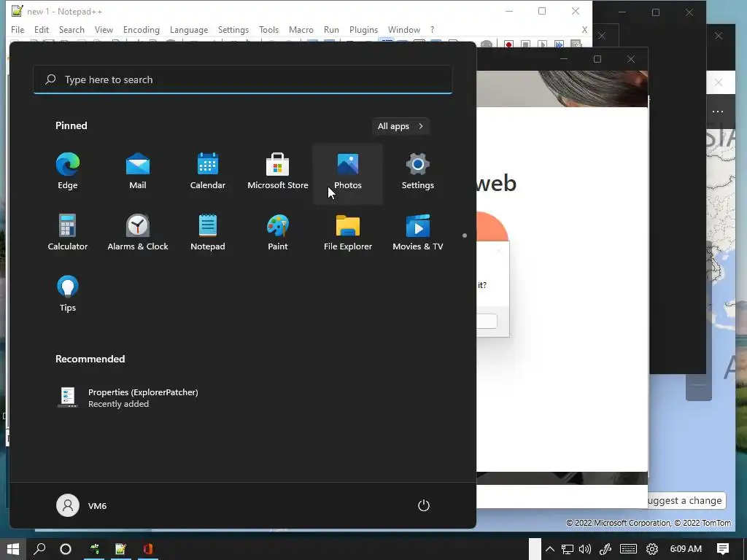Open the Notepad++ Window menu
This screenshot has width=747, height=560.
(x=404, y=29)
